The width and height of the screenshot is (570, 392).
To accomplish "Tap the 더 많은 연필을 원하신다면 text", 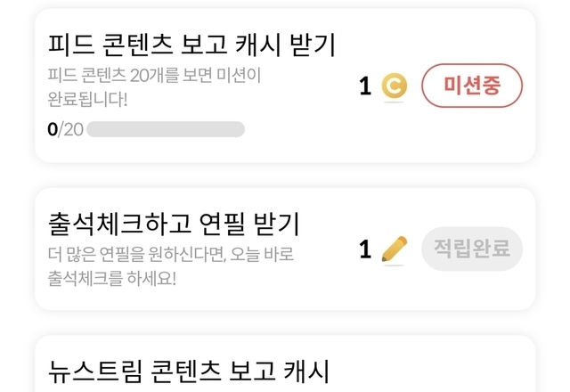I will pos(170,254).
